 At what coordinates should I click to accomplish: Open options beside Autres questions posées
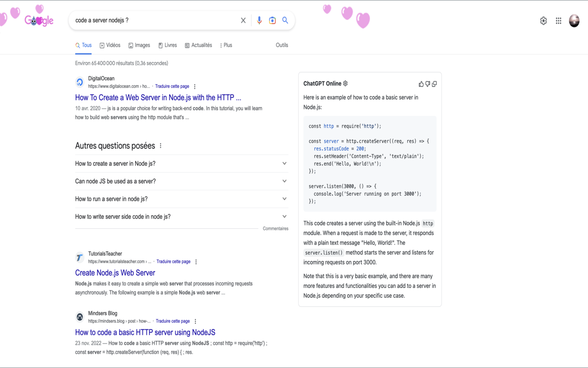(160, 146)
